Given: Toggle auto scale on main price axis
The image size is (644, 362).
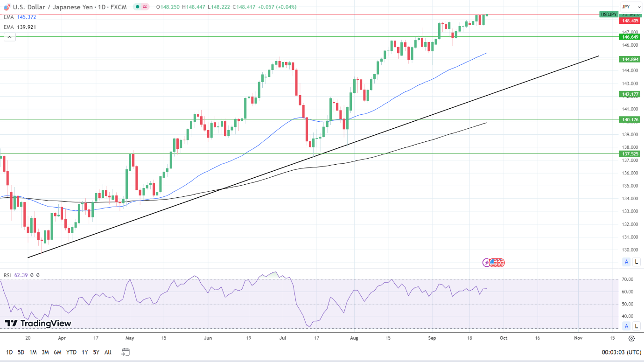Looking at the screenshot, I should (627, 262).
